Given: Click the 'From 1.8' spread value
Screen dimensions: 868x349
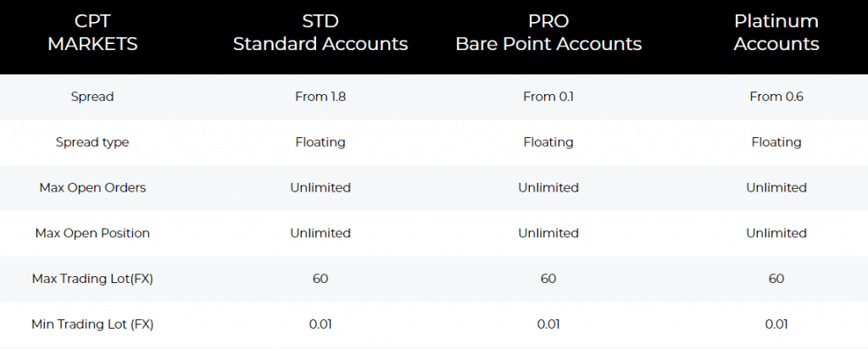Looking at the screenshot, I should pyautogui.click(x=320, y=97).
